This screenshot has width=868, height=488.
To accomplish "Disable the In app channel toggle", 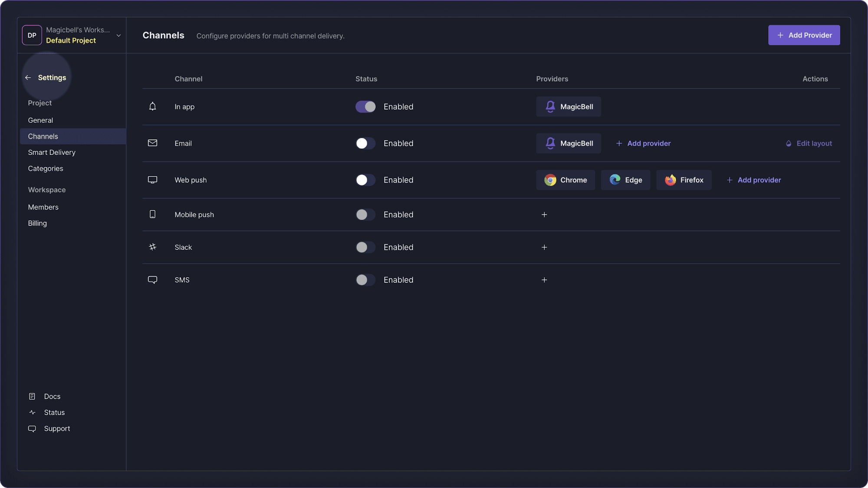I will [x=365, y=107].
